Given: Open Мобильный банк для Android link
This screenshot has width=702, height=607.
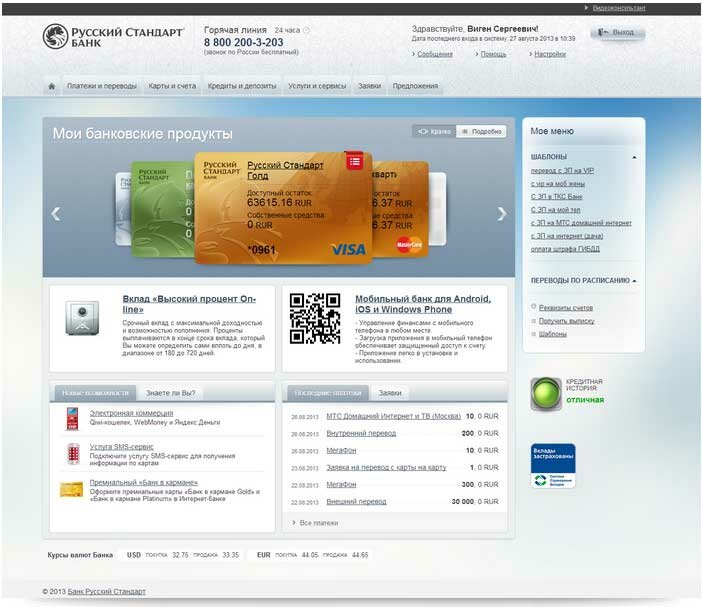Looking at the screenshot, I should pos(423,304).
